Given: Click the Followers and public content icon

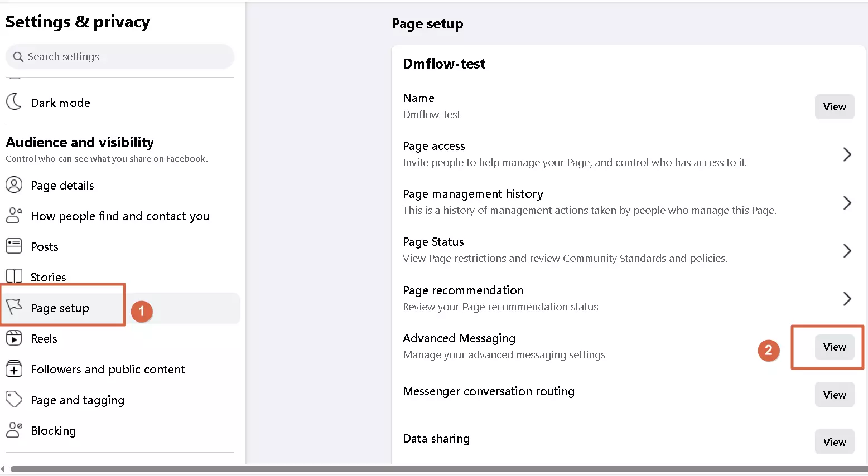Looking at the screenshot, I should click(14, 368).
